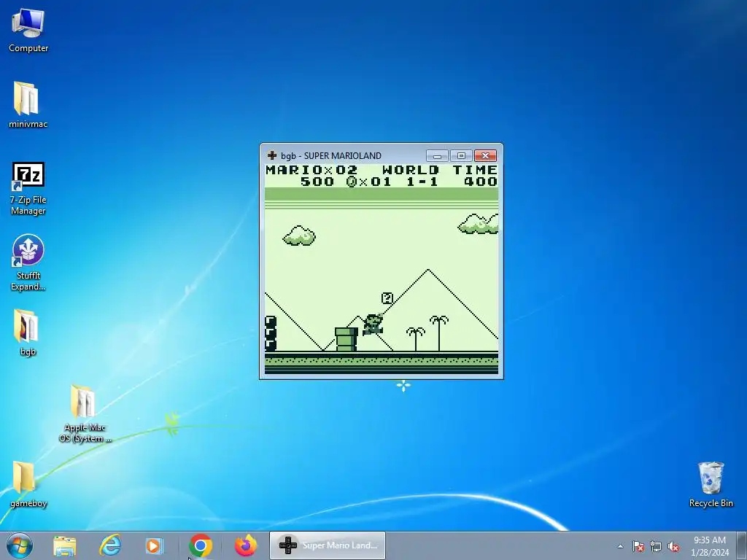Launch Google Chrome from the taskbar
The height and width of the screenshot is (560, 747).
click(x=201, y=545)
